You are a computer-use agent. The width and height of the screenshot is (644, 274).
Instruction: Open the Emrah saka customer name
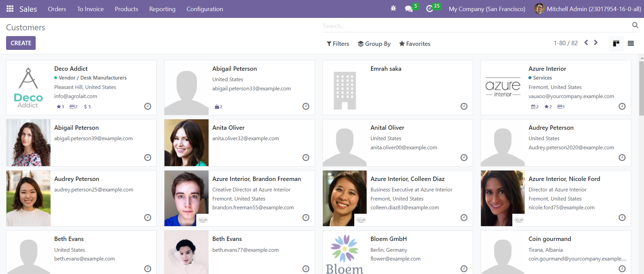click(x=386, y=69)
